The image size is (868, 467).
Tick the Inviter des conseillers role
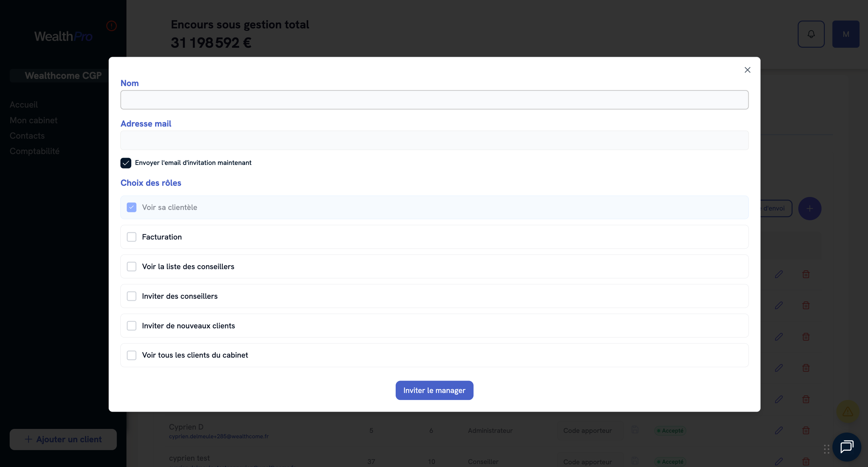131,296
